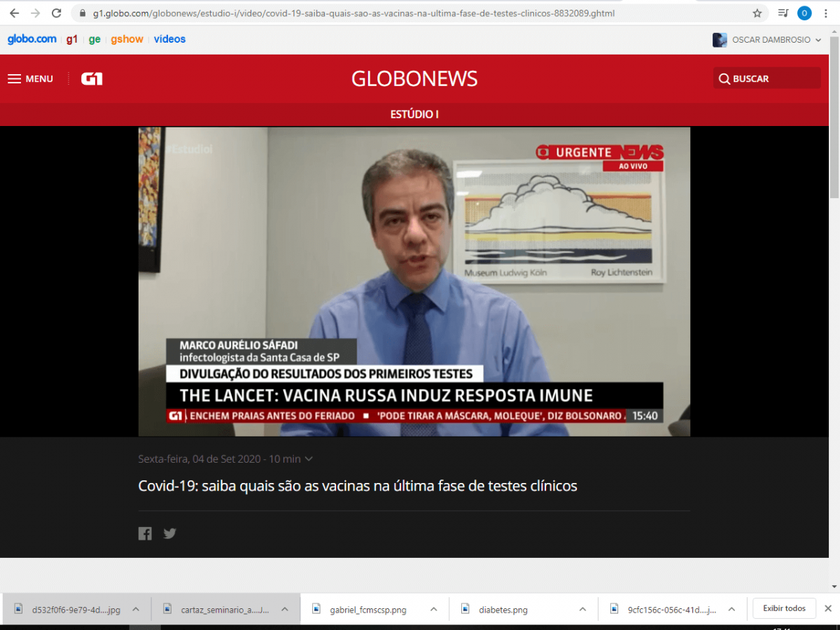Screen dimensions: 840x630
Task: Go back with the browser back arrow
Action: [x=14, y=13]
